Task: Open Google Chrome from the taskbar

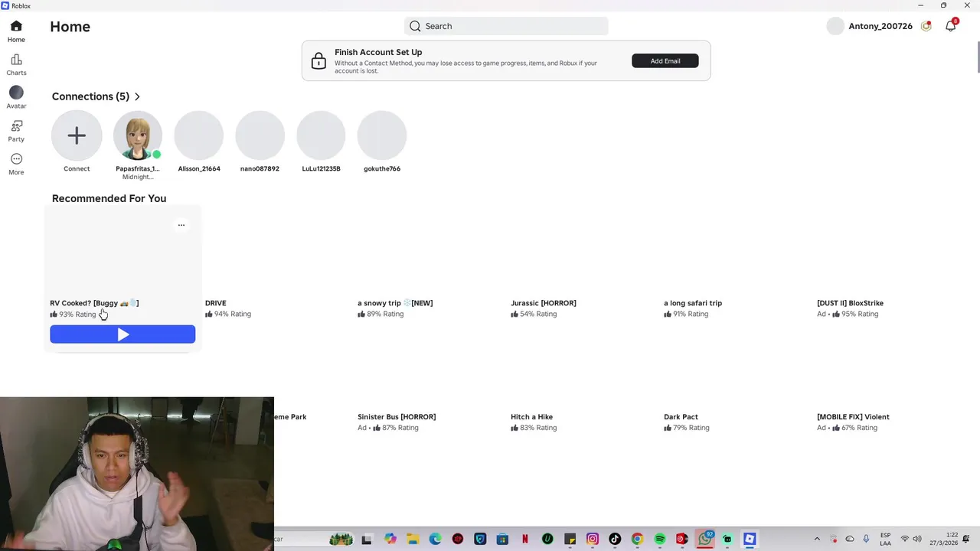Action: coord(636,539)
